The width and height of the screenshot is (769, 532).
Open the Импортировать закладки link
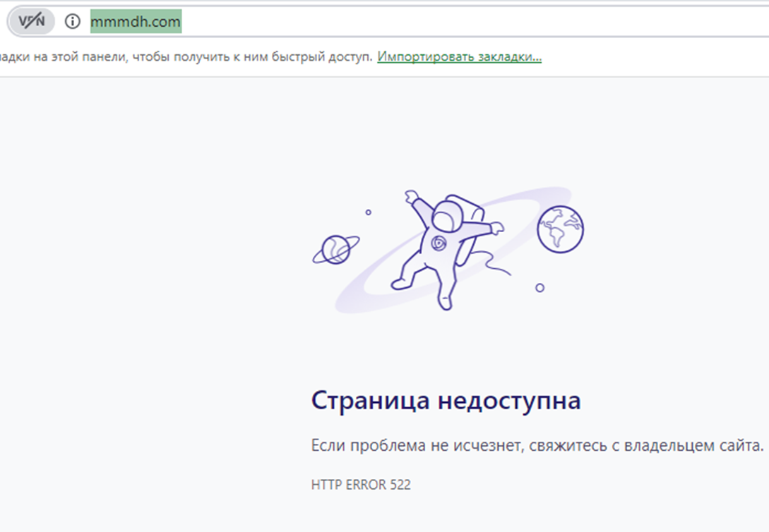click(x=459, y=56)
